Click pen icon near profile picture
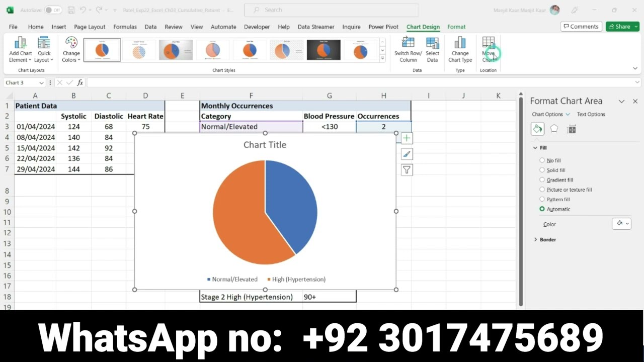Screen dimensions: 644x362 (x=575, y=10)
